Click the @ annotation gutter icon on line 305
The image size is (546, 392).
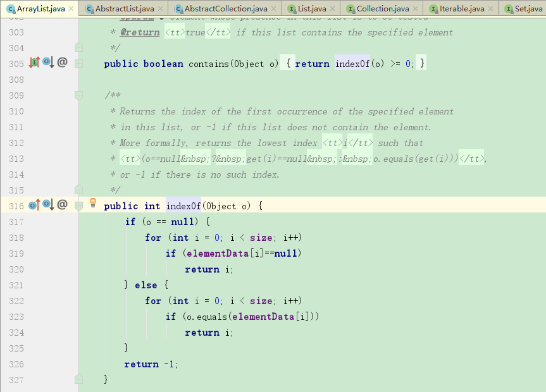click(x=62, y=63)
